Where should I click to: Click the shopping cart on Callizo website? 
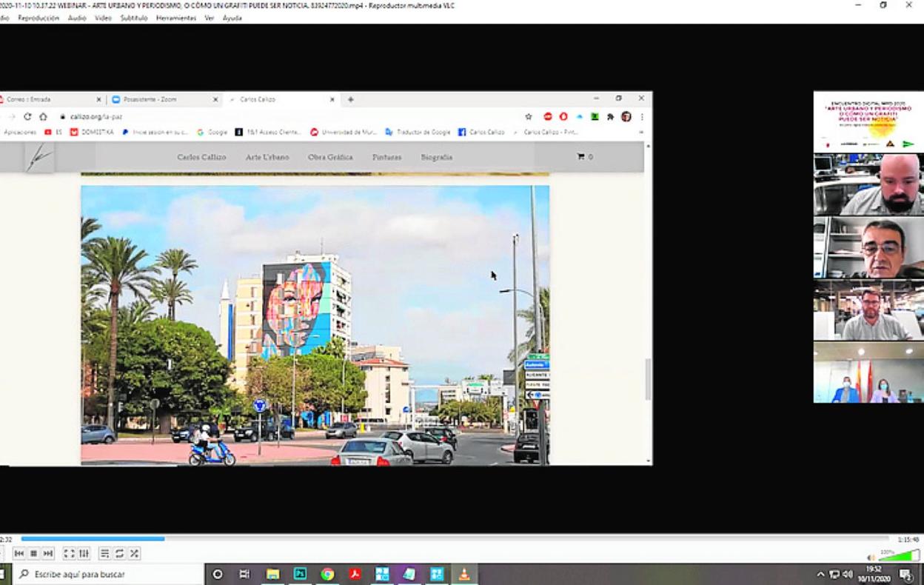(581, 156)
